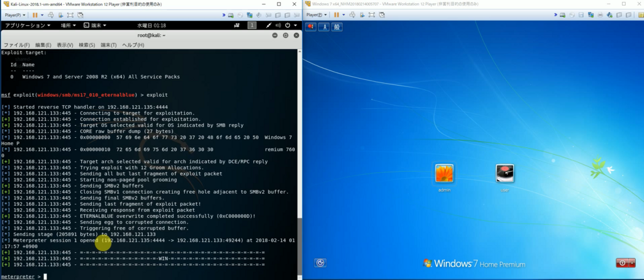Click sound card icon in Kali VMware toolbar
This screenshot has width=644, height=280.
(258, 15)
